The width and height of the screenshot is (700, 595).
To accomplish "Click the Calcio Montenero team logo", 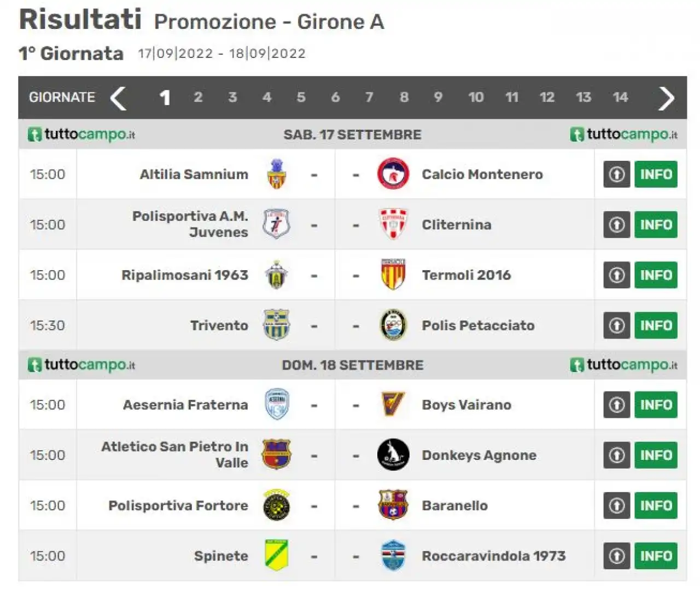I will point(393,174).
